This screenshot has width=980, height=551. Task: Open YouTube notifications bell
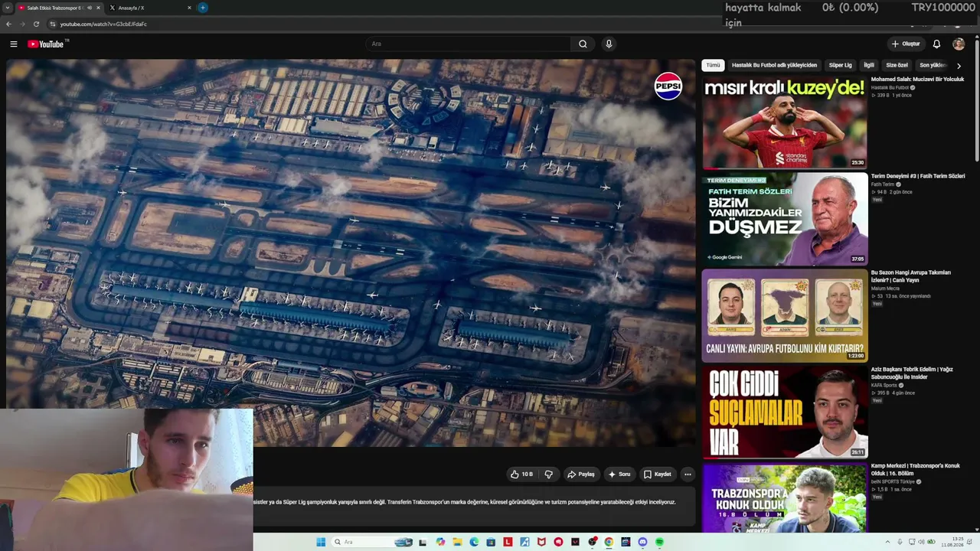tap(936, 44)
